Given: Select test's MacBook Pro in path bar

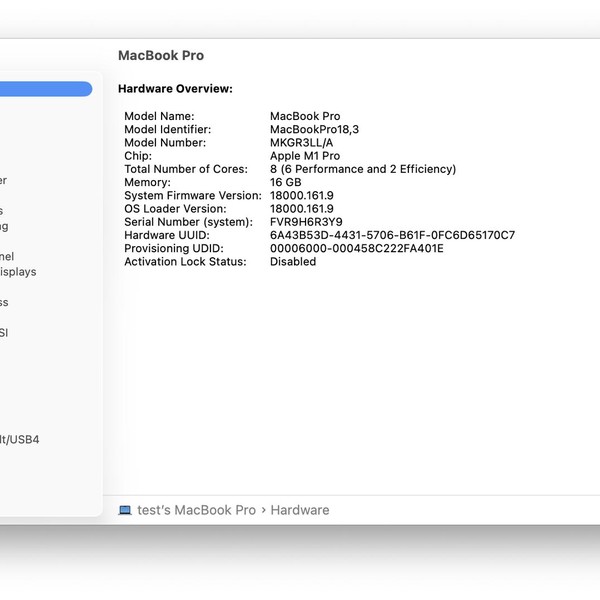Looking at the screenshot, I should tap(196, 510).
